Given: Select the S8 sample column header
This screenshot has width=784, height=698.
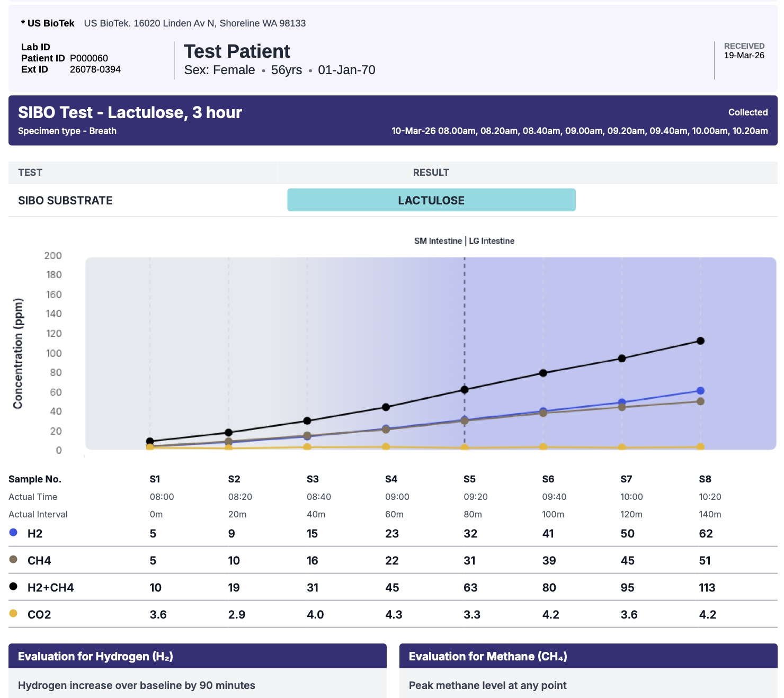Looking at the screenshot, I should coord(705,479).
